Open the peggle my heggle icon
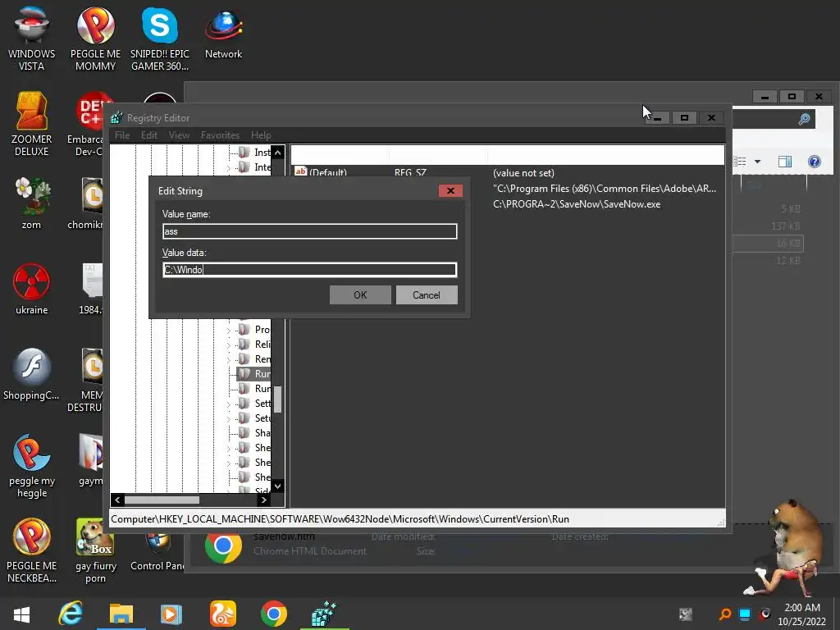The image size is (840, 630). [32, 466]
